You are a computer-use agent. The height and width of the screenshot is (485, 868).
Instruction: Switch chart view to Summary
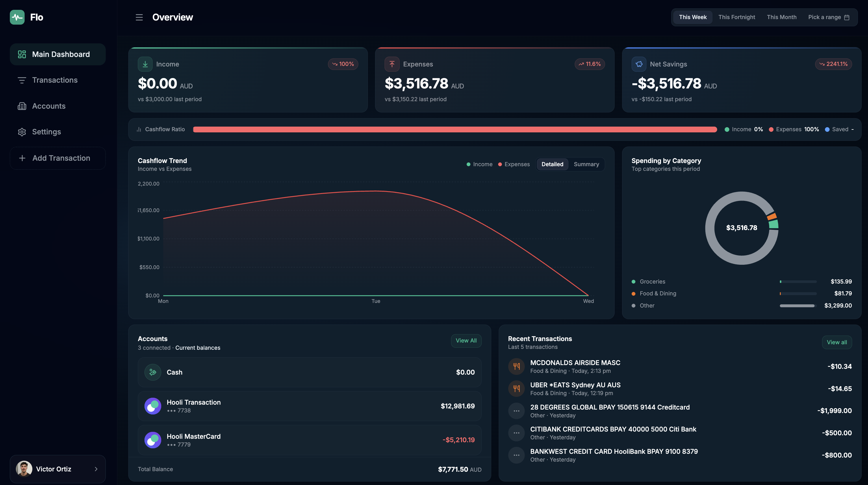586,164
